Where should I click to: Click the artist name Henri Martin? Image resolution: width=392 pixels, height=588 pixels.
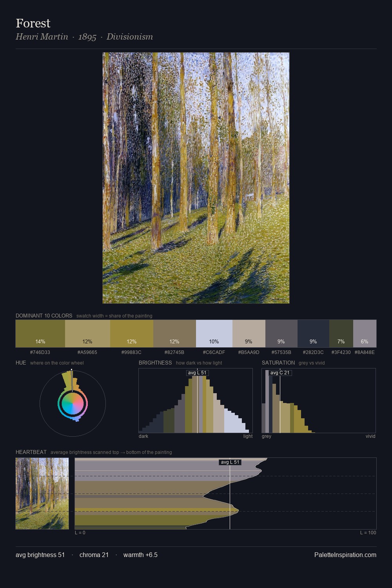click(42, 37)
